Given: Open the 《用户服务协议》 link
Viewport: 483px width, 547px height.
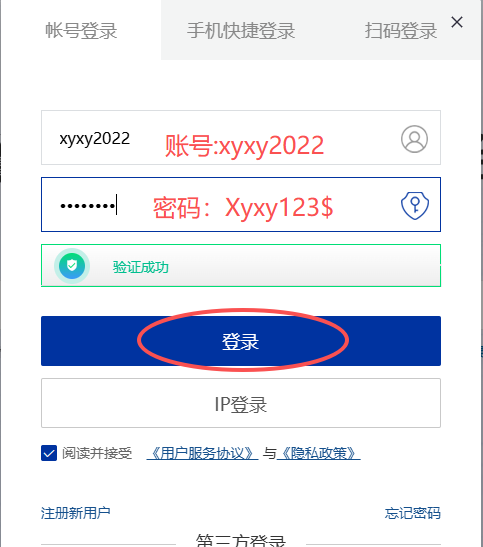Looking at the screenshot, I should [202, 453].
